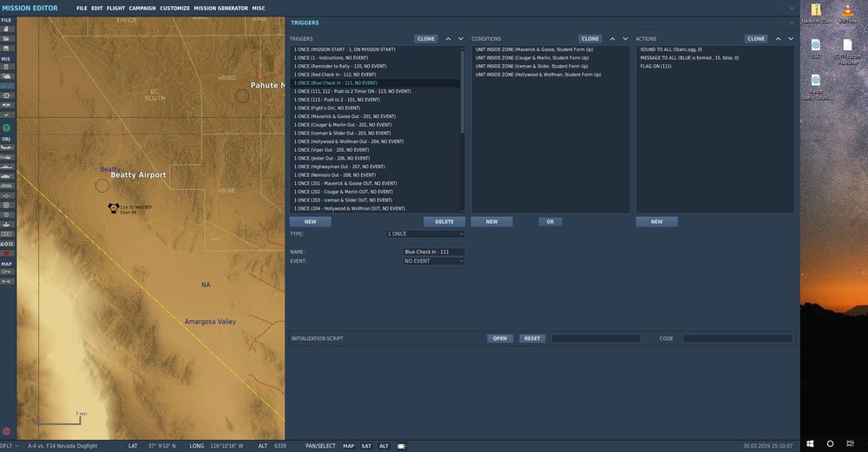
Task: Click the DELETE trigger button
Action: [x=444, y=222]
